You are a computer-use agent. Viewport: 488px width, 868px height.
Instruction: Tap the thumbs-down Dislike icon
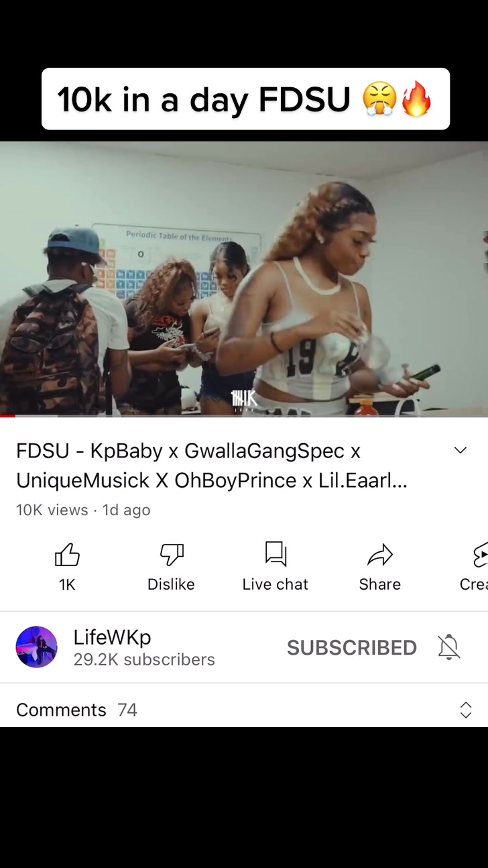(x=172, y=555)
